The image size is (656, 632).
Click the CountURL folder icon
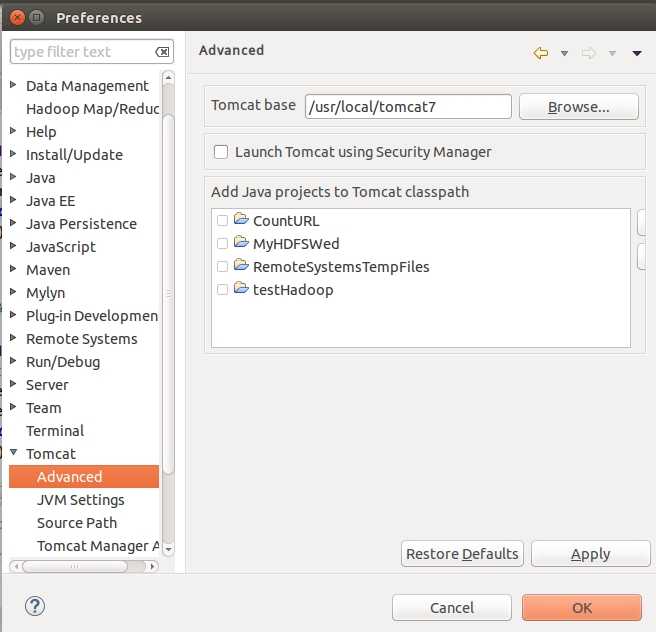coord(241,219)
